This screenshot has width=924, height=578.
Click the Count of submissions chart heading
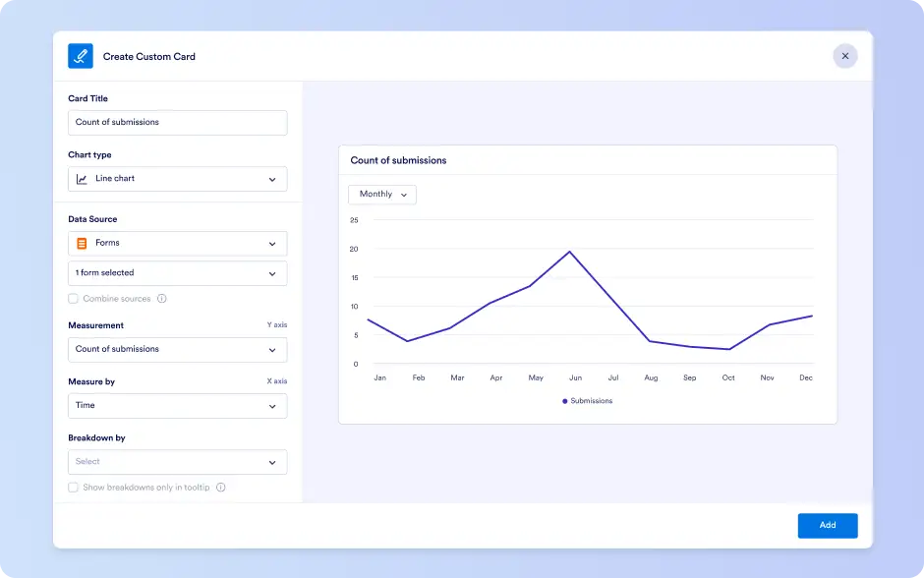(x=398, y=160)
